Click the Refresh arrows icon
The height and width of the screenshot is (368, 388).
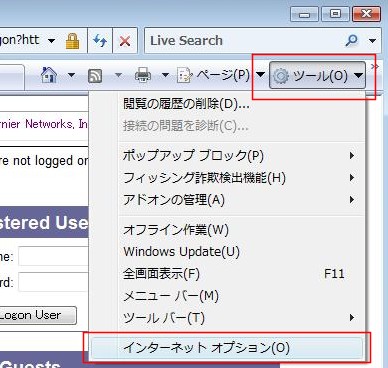click(x=100, y=41)
